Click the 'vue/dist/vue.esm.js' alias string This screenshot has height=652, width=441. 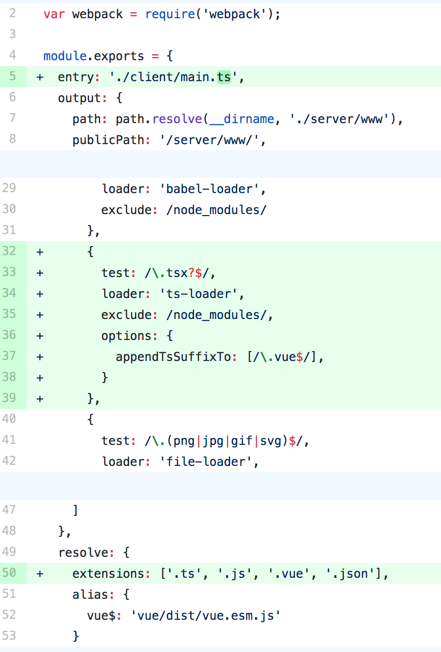click(x=206, y=615)
